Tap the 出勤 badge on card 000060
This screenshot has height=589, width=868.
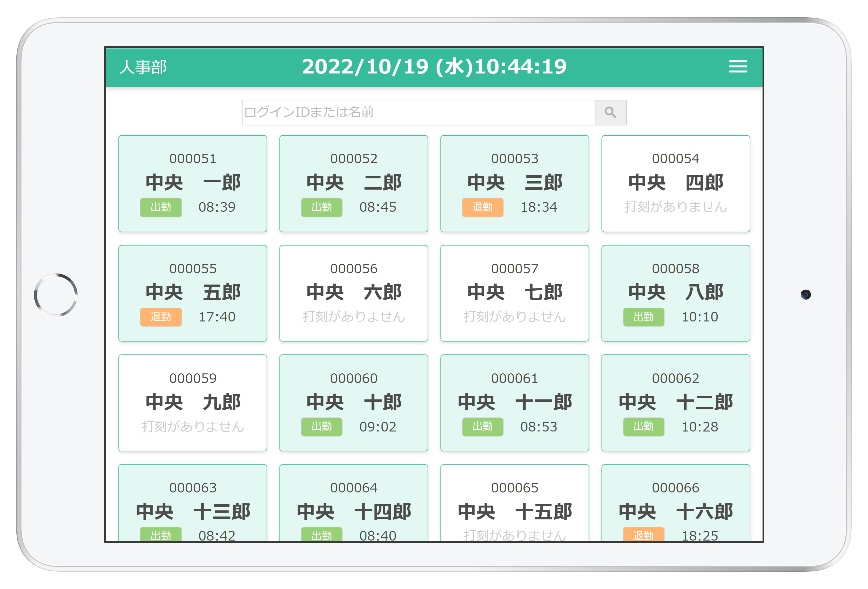(321, 426)
